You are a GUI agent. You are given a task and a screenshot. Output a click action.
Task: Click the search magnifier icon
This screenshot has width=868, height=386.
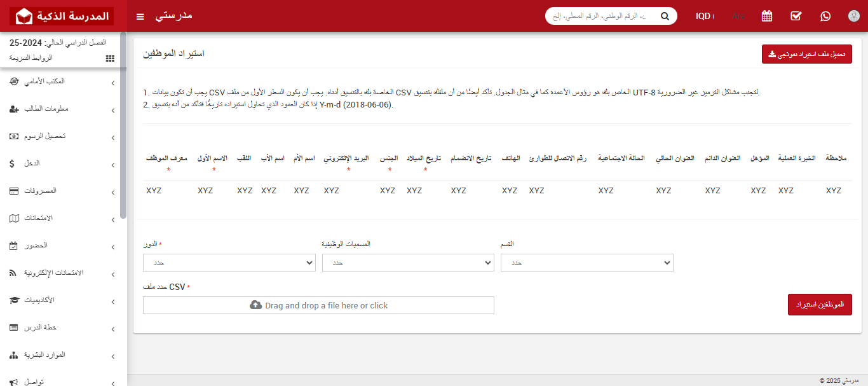click(665, 16)
